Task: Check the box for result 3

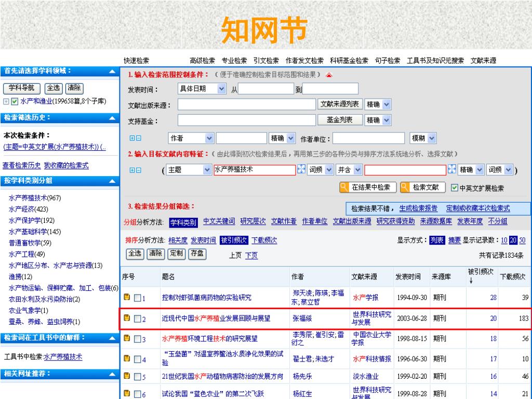Action: [137, 339]
